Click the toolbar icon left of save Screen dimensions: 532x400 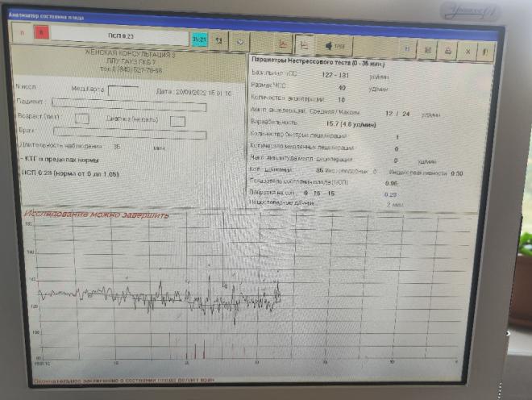(407, 49)
